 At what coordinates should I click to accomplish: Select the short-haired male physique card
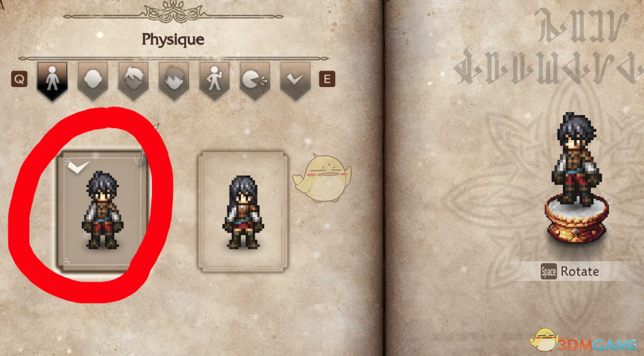click(101, 211)
